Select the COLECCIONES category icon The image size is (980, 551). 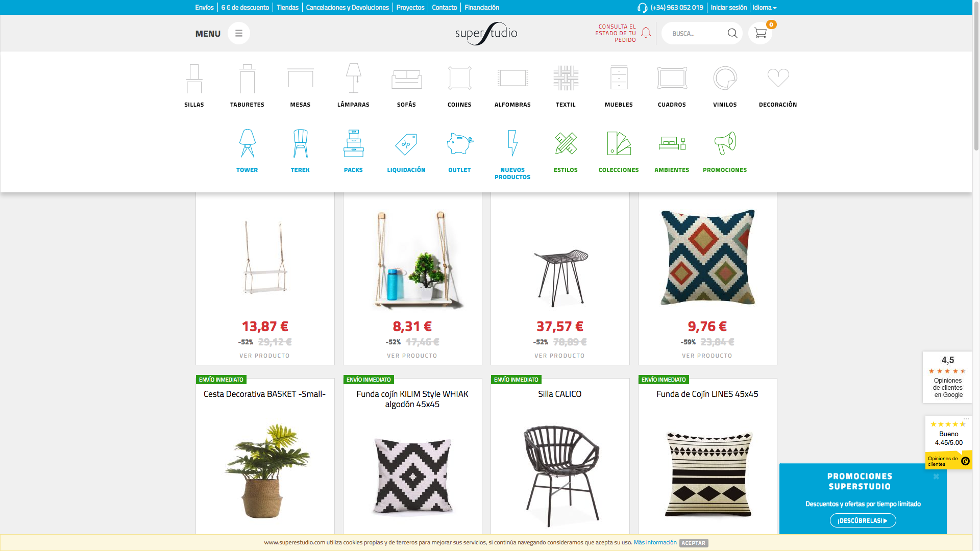(x=619, y=143)
